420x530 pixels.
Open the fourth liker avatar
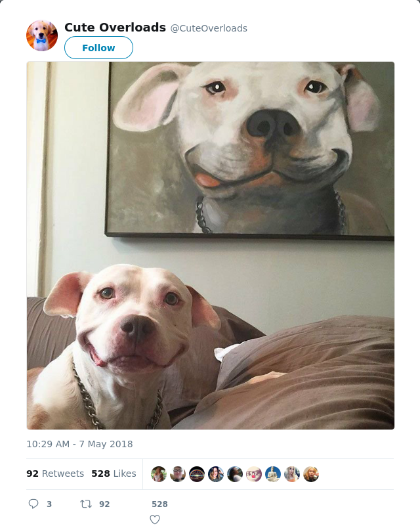pyautogui.click(x=216, y=474)
